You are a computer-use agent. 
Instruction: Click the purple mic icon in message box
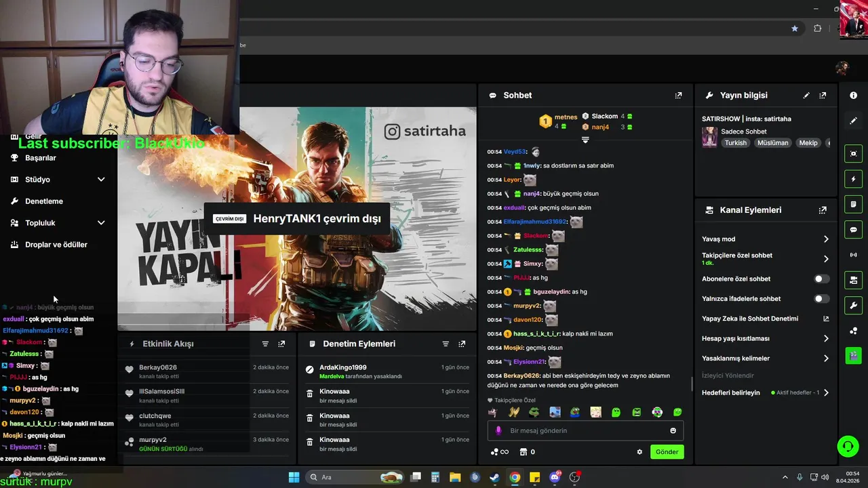[x=498, y=430]
